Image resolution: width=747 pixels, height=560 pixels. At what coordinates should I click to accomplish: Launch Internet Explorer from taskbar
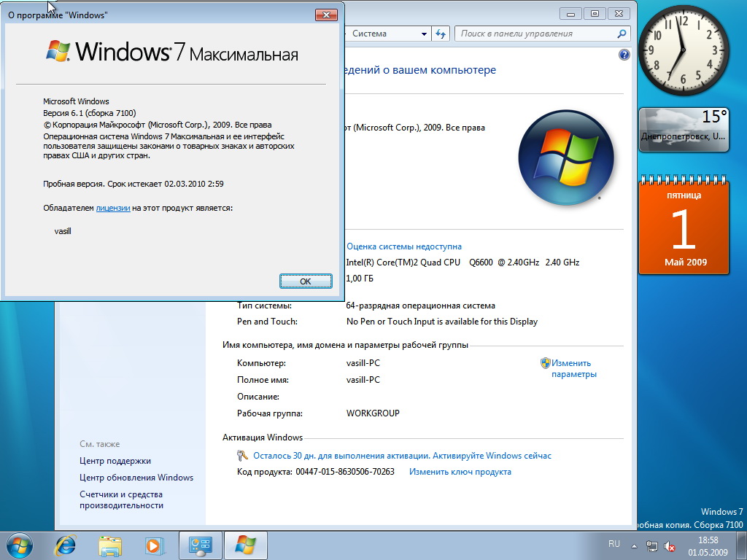(65, 545)
